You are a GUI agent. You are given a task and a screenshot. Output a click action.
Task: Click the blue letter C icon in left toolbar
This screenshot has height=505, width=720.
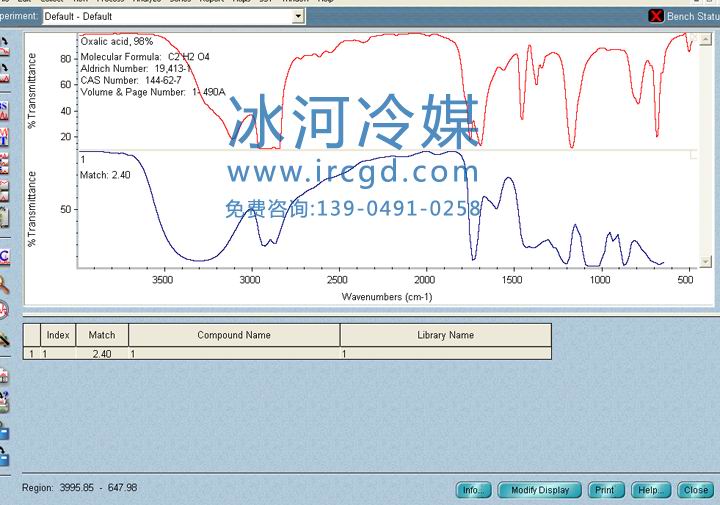pyautogui.click(x=4, y=256)
